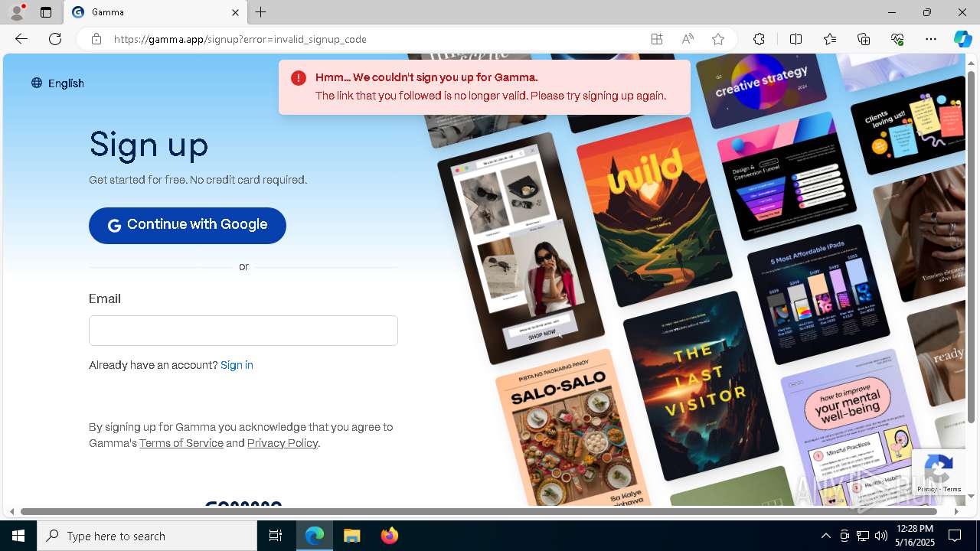The width and height of the screenshot is (980, 551).
Task: Select the Gamma browser tab
Action: [x=155, y=12]
